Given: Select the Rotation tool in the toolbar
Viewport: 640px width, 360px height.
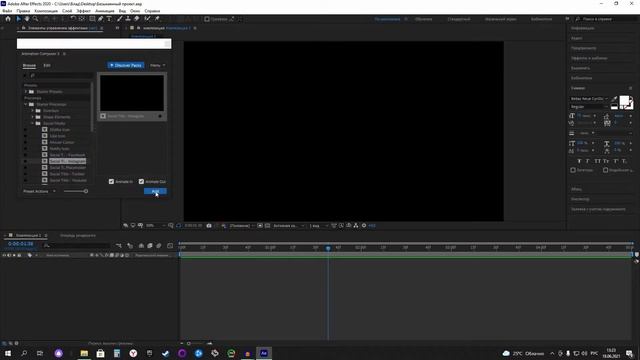Looking at the screenshot, I should point(73,19).
